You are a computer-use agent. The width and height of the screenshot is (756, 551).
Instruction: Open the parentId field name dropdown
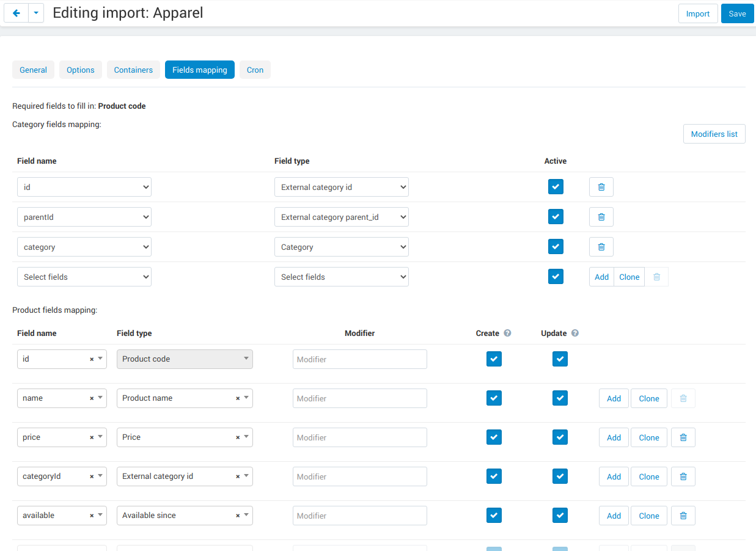coord(84,217)
